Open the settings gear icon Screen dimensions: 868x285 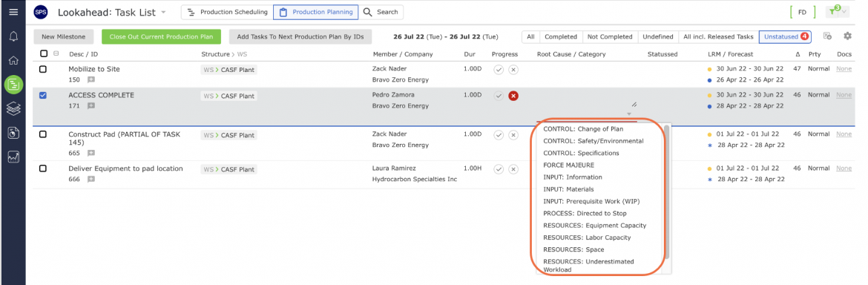847,36
